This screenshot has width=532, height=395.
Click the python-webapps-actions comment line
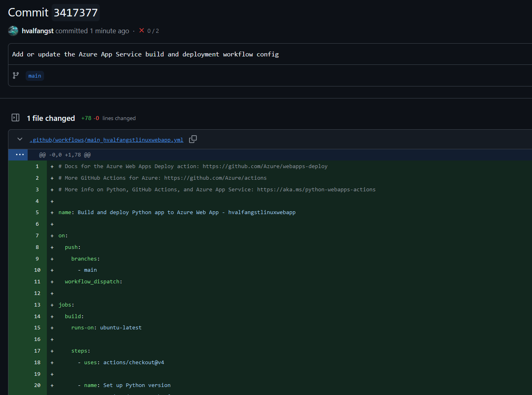217,190
